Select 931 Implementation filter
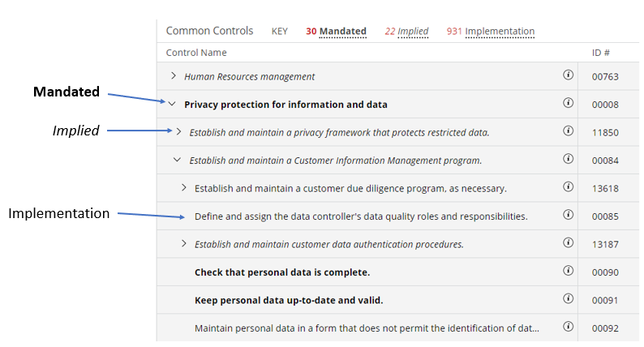 click(490, 32)
